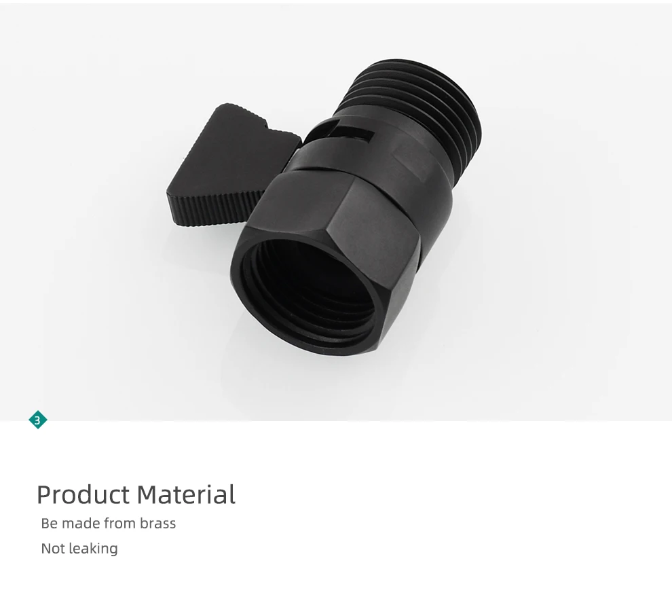Click the word 'Not' in second line
The width and height of the screenshot is (672, 616).
click(x=53, y=549)
